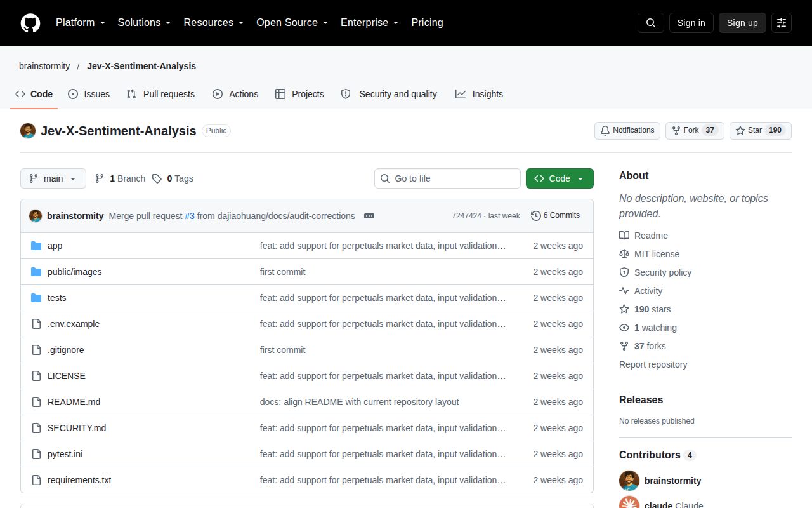
Task: Open the Pull requests tab
Action: click(160, 94)
